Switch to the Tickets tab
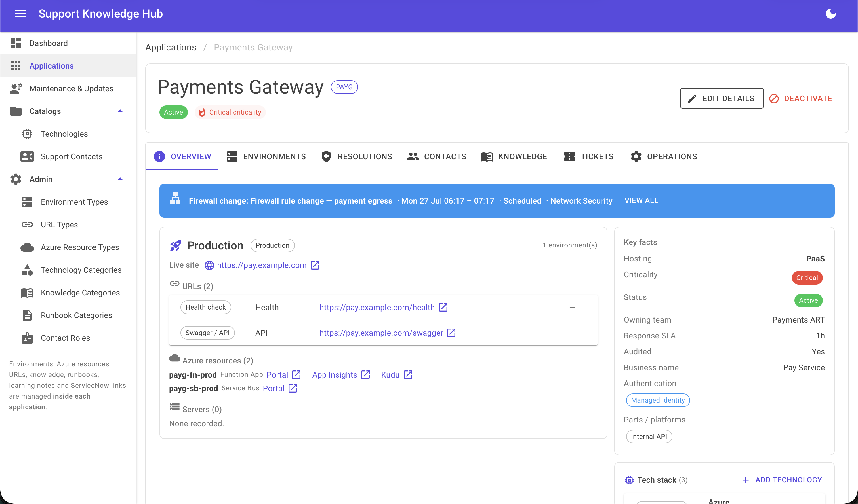The width and height of the screenshot is (858, 504). tap(589, 156)
